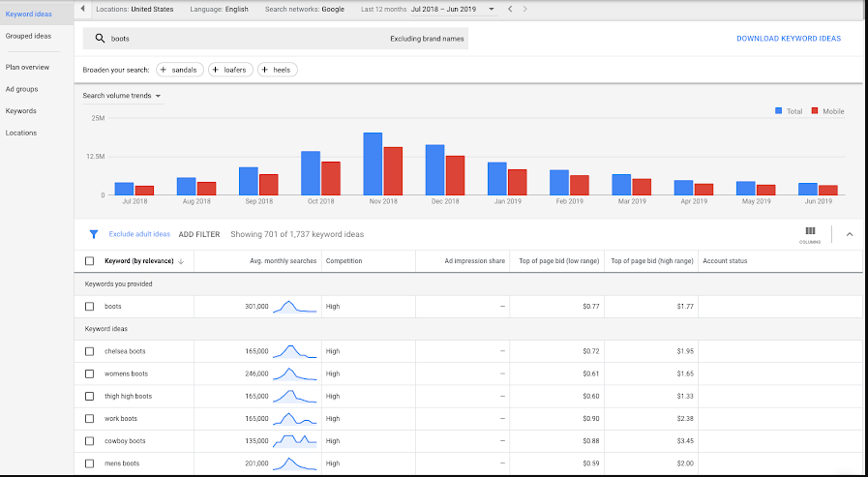The image size is (868, 477).
Task: Go to next date range arrow
Action: pos(524,9)
